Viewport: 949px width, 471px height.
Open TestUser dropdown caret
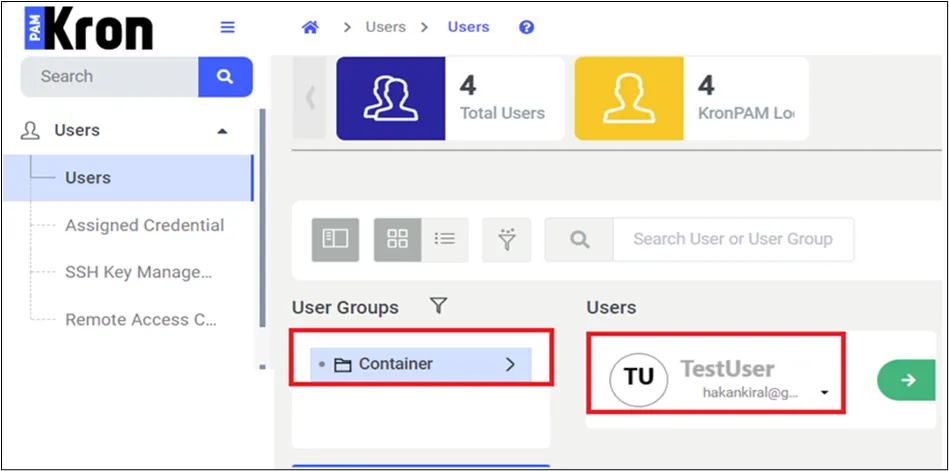pyautogui.click(x=824, y=393)
